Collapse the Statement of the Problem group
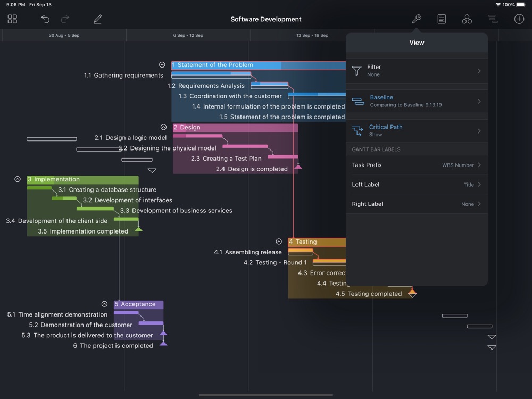532x399 pixels. pos(162,65)
